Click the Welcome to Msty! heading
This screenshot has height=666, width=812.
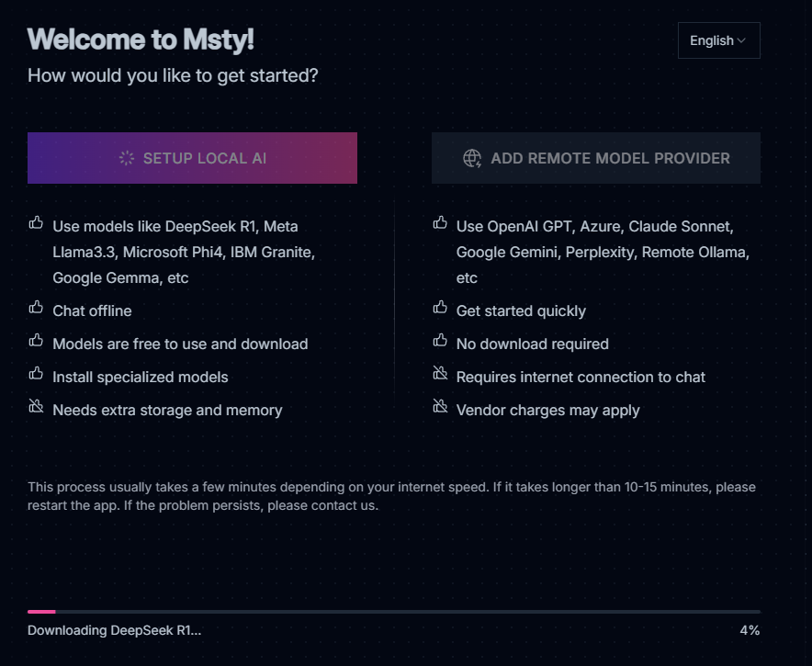[141, 40]
